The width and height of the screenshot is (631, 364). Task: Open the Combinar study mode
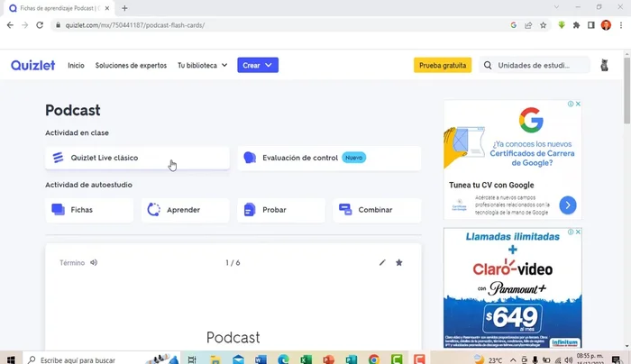(x=377, y=210)
